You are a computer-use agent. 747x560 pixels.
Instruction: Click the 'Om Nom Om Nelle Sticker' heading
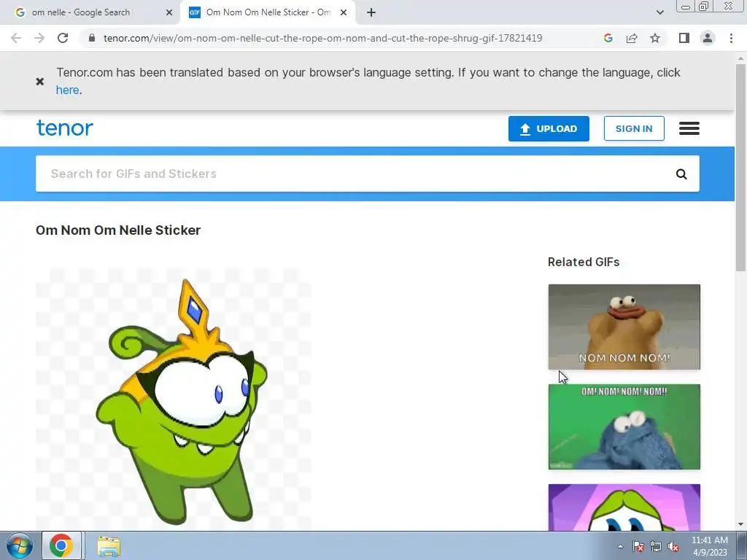point(118,230)
